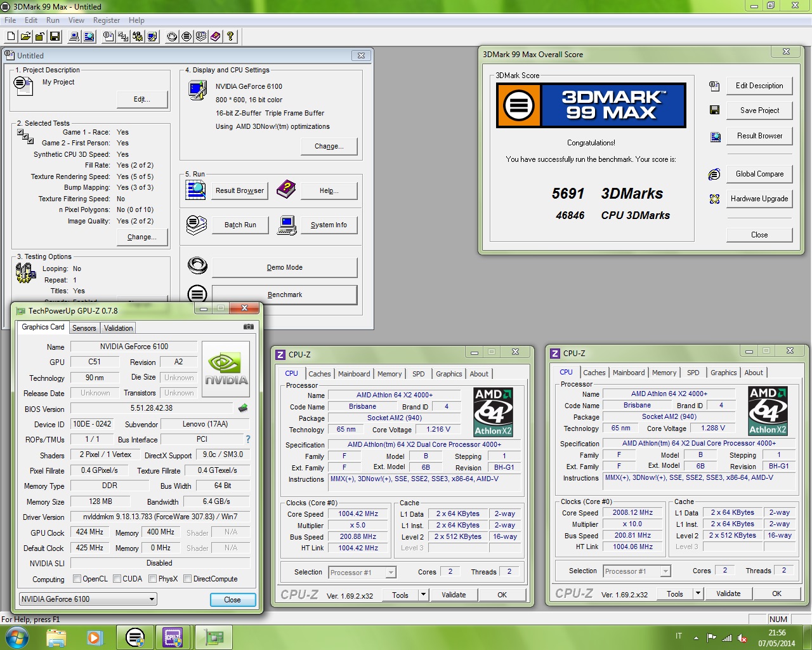Click the Close button in GPU-Z
The height and width of the screenshot is (650, 812).
point(232,600)
